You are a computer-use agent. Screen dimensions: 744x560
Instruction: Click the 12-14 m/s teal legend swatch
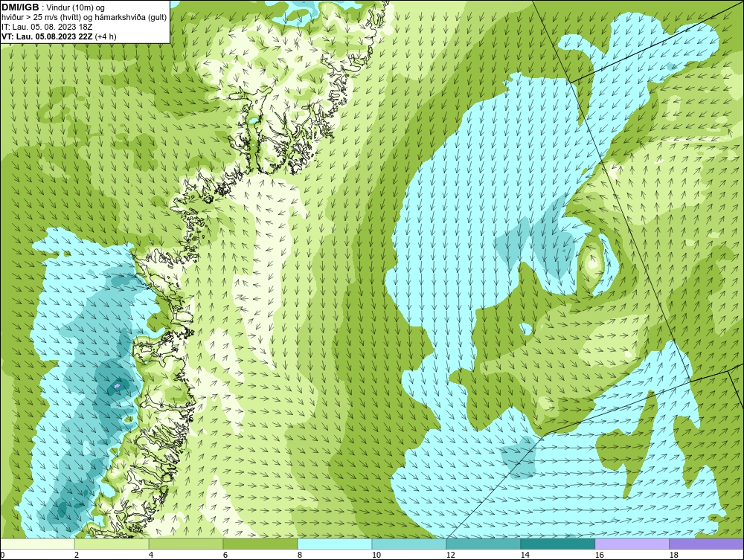484,544
